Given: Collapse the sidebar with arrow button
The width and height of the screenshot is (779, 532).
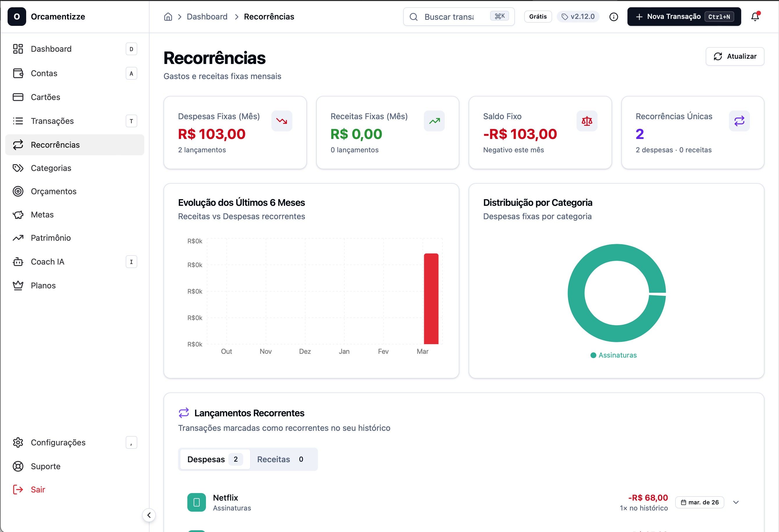Looking at the screenshot, I should click(x=149, y=515).
